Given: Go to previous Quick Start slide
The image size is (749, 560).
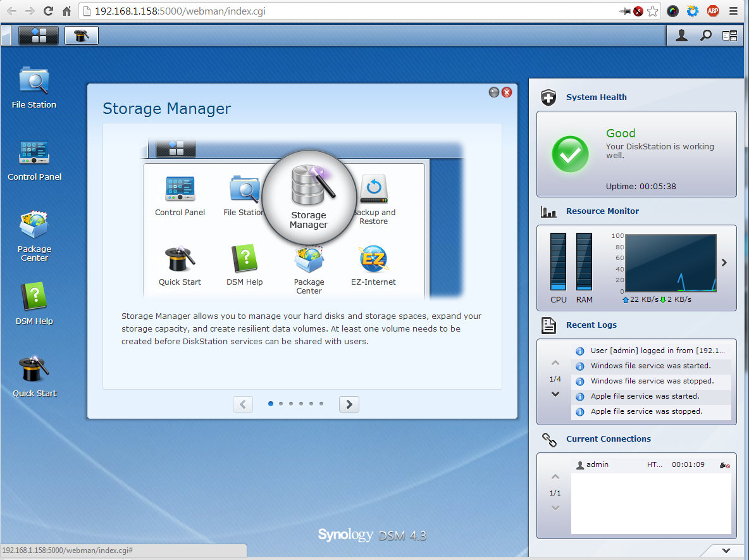Looking at the screenshot, I should click(243, 404).
